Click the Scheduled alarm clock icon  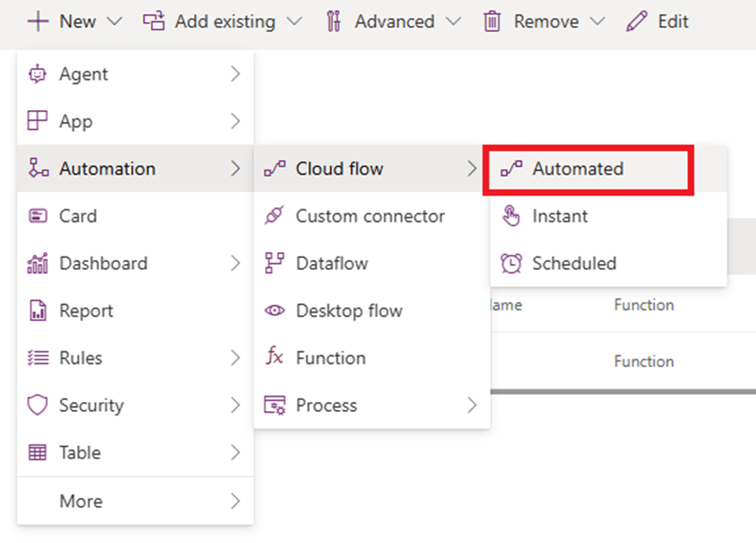pos(510,263)
